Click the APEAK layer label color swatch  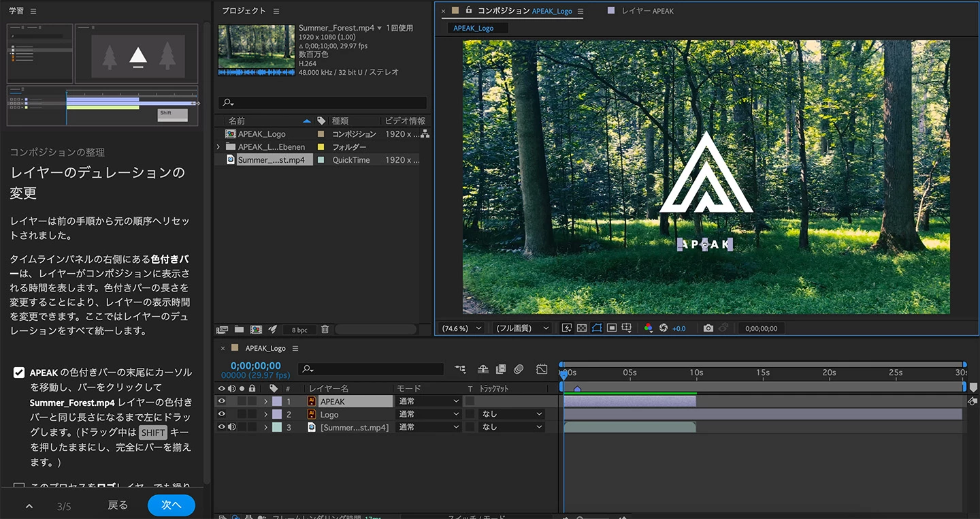click(x=277, y=401)
